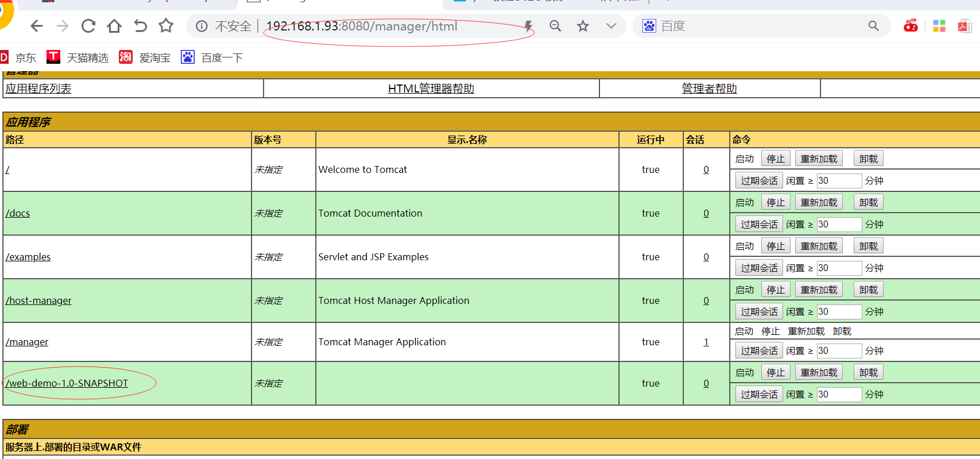Click the favorite star inside address bar
980x459 pixels.
tap(583, 26)
